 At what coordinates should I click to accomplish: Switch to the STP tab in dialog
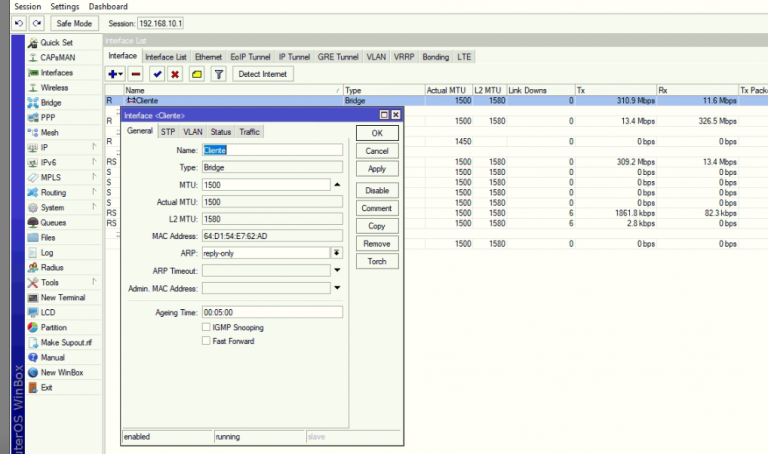coord(168,132)
